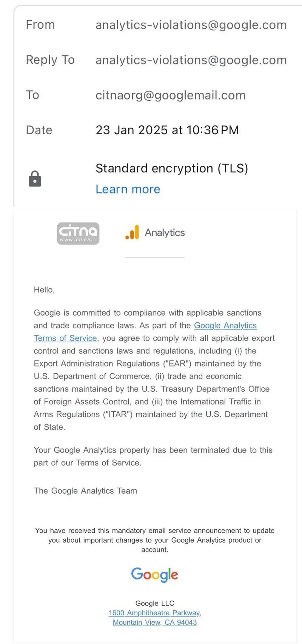Select the From sender email address
The height and width of the screenshot is (644, 302).
pyautogui.click(x=191, y=25)
